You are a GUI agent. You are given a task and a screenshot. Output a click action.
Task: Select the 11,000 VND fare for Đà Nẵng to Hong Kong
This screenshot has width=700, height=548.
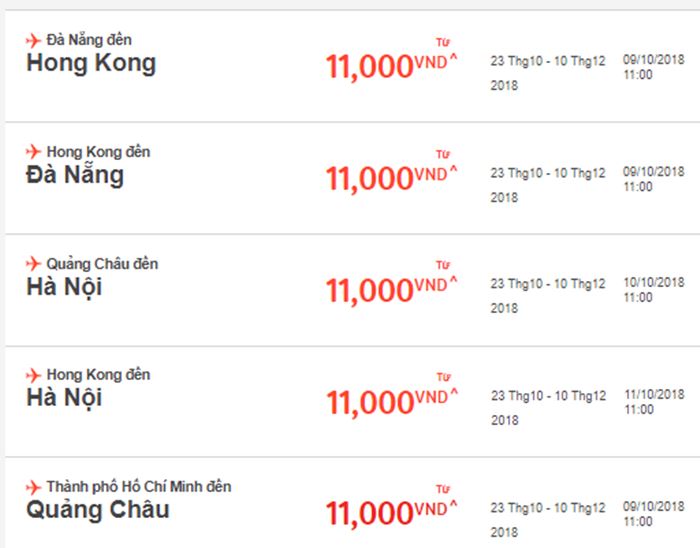click(392, 66)
